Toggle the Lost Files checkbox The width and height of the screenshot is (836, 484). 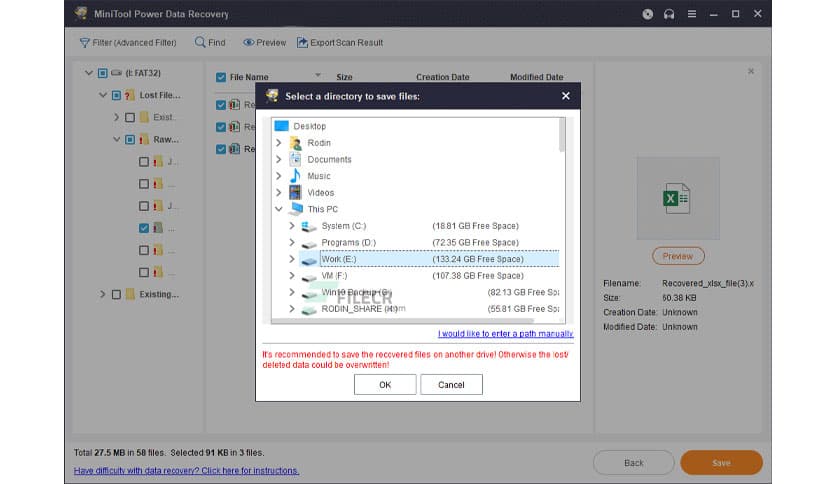[116, 95]
